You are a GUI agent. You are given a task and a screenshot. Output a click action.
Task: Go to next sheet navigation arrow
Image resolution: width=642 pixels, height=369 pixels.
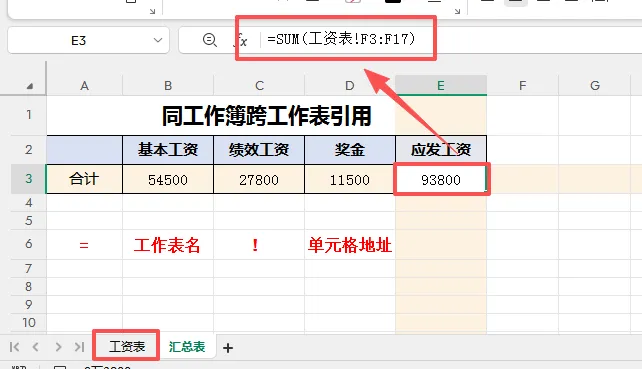tap(58, 347)
